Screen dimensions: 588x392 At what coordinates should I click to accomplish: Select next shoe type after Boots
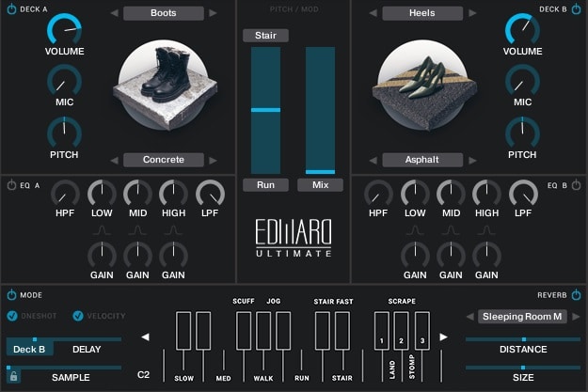click(213, 13)
